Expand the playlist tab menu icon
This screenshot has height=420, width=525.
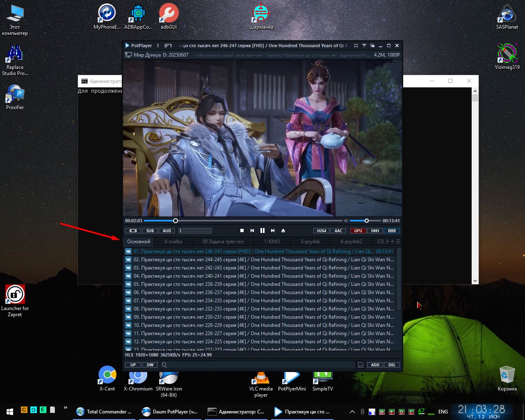click(398, 242)
